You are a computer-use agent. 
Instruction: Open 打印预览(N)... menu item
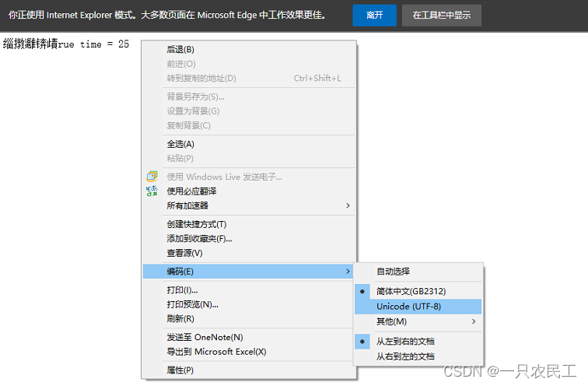click(x=249, y=304)
